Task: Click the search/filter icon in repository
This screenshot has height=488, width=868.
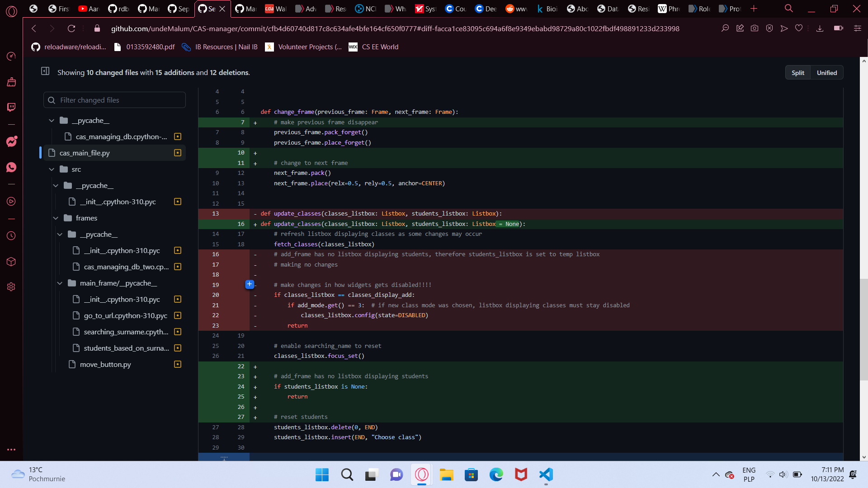Action: coord(52,99)
